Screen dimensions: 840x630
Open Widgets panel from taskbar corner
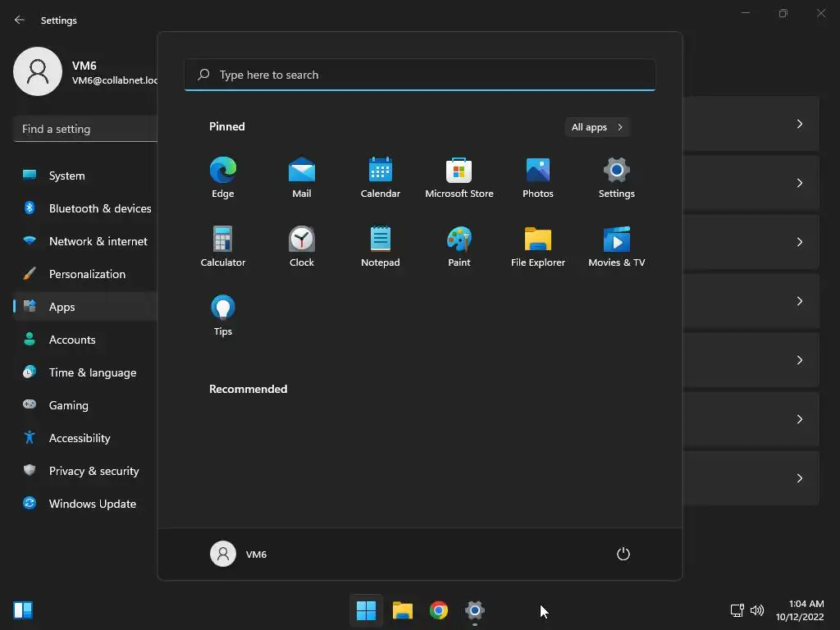pos(23,609)
